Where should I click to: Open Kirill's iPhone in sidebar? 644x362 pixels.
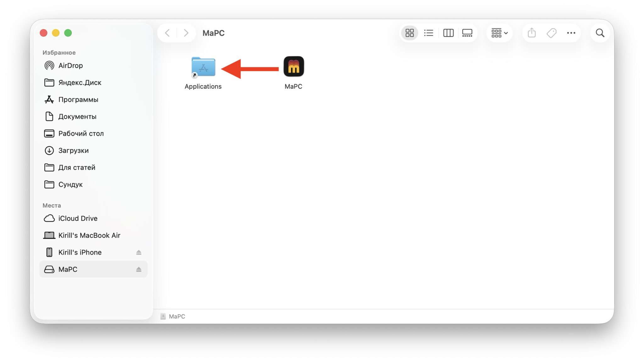point(93,252)
